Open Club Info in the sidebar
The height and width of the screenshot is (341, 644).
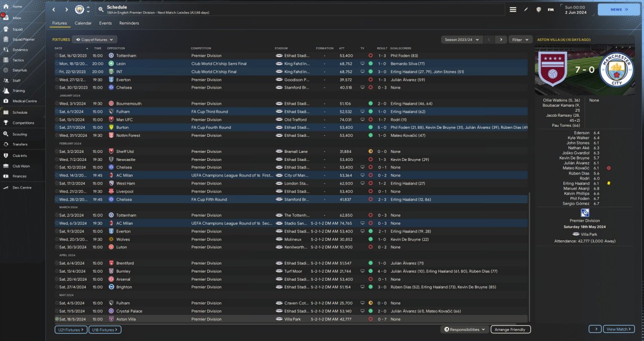(20, 156)
